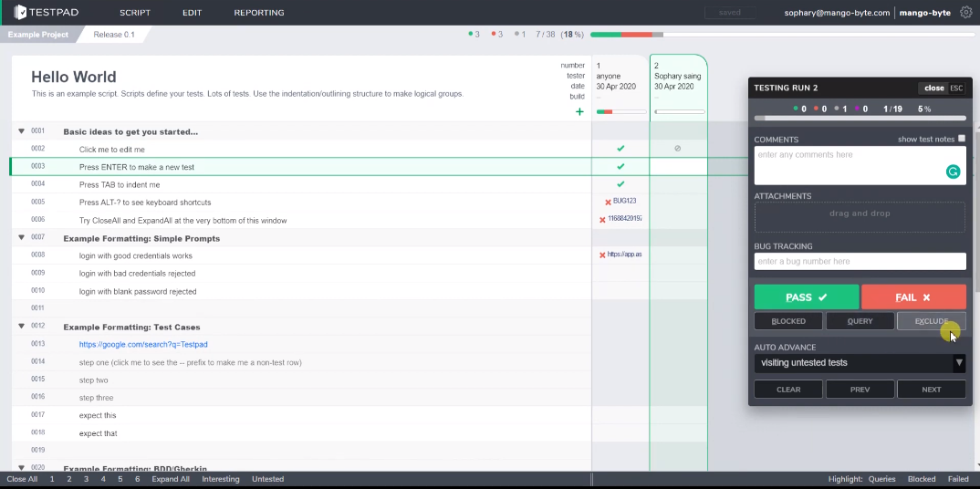Click the comments text box
Image resolution: width=980 pixels, height=489 pixels.
coord(860,166)
